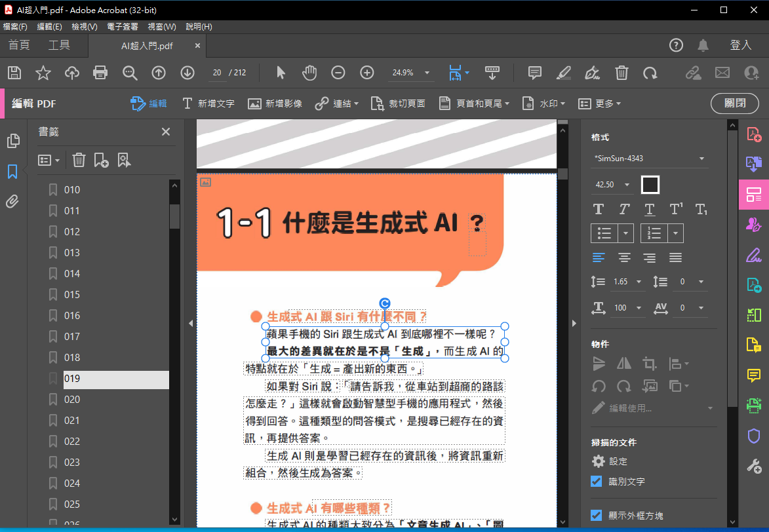Click the Add new bookmark icon
Image resolution: width=769 pixels, height=532 pixels.
coord(101,160)
